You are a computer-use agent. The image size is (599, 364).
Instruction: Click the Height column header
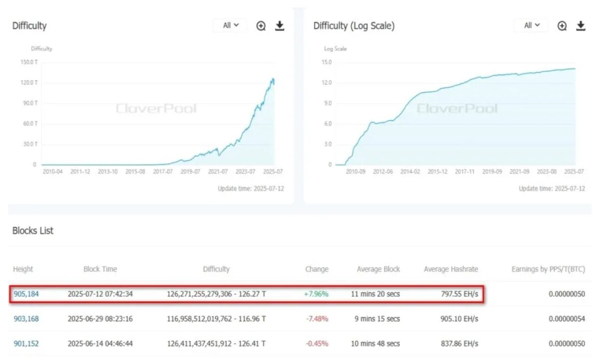pos(23,269)
